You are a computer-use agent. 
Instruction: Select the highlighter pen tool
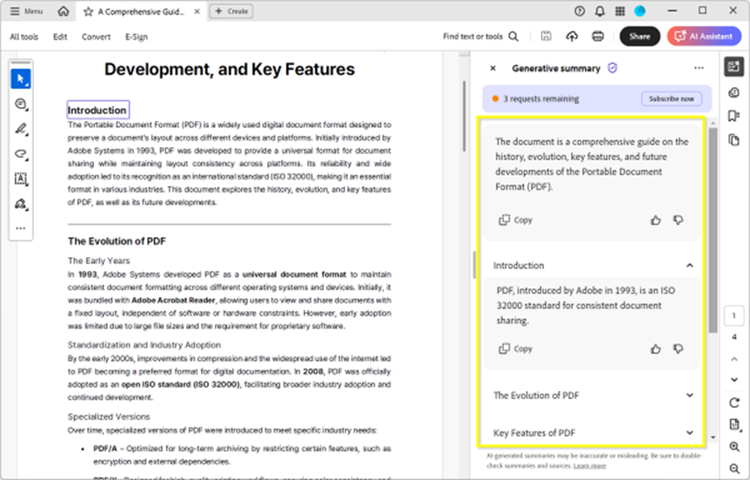pyautogui.click(x=21, y=129)
